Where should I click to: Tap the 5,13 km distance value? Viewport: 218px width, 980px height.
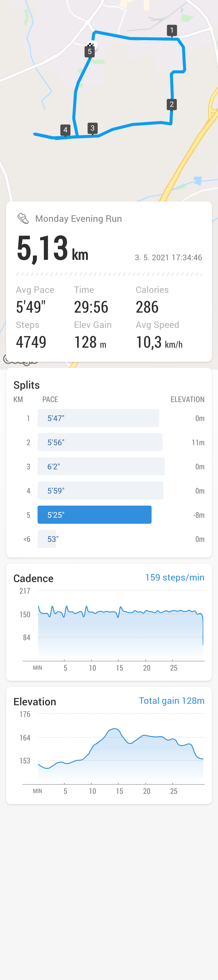tap(53, 249)
